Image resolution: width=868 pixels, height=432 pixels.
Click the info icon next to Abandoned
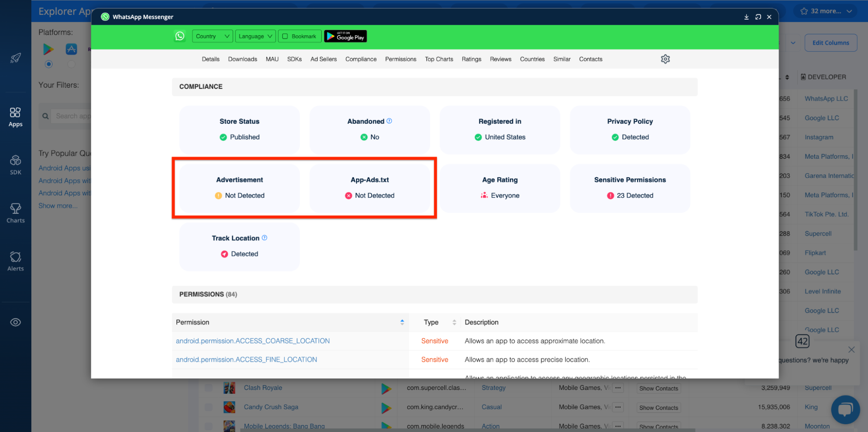coord(389,121)
